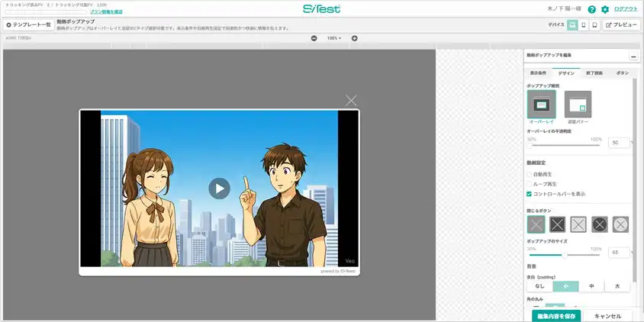Choose the outlined square X close style
Viewport: 644px width, 322px height.
[x=578, y=224]
